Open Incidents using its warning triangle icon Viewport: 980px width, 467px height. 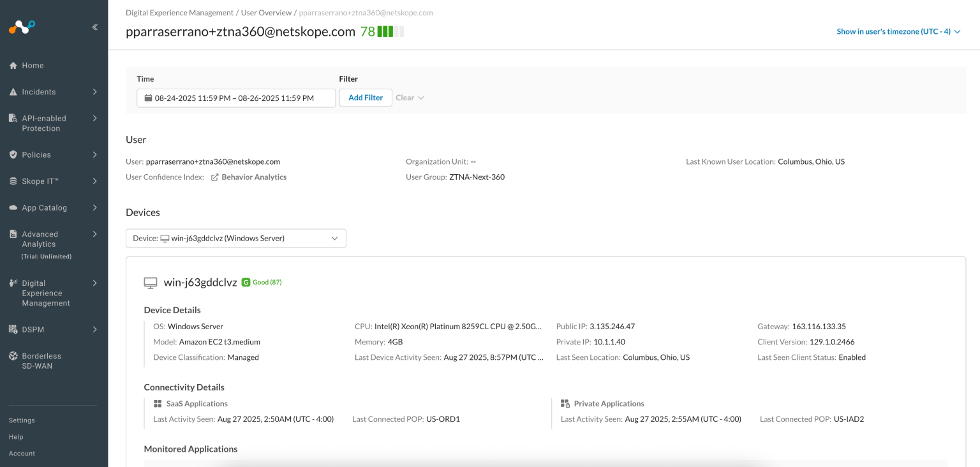[13, 91]
